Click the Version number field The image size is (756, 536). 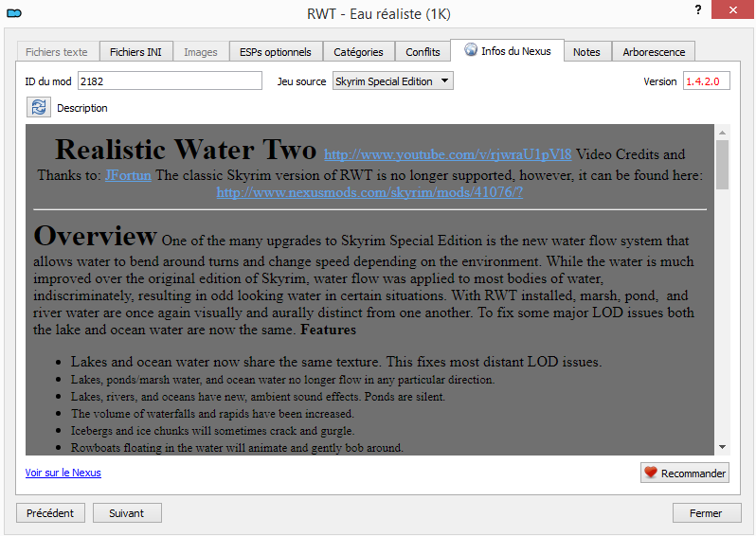[x=706, y=81]
